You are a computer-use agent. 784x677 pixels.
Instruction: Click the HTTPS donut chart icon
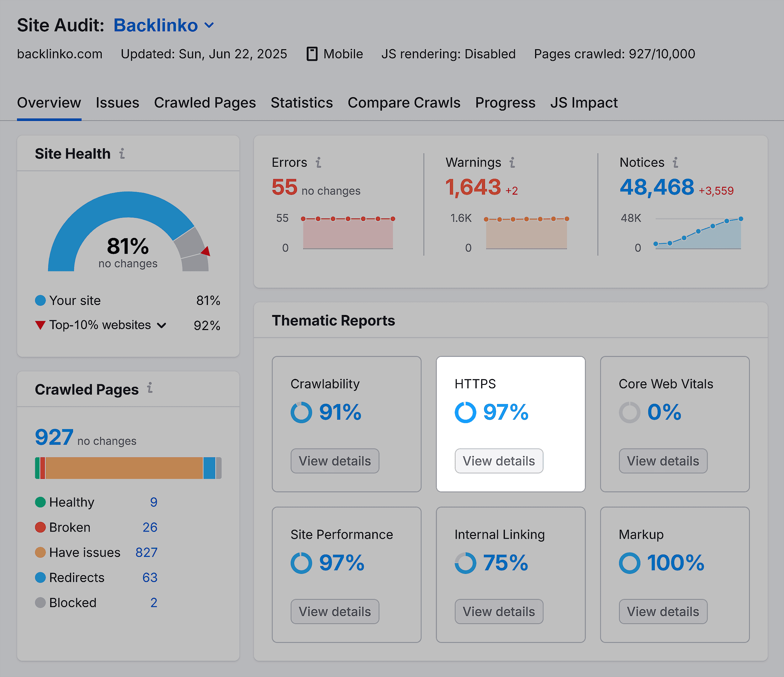click(465, 412)
